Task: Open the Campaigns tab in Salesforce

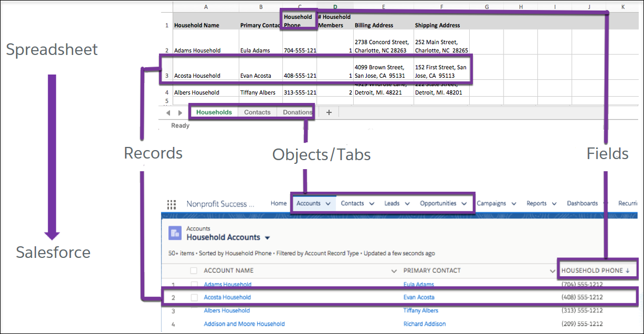Action: (x=491, y=203)
